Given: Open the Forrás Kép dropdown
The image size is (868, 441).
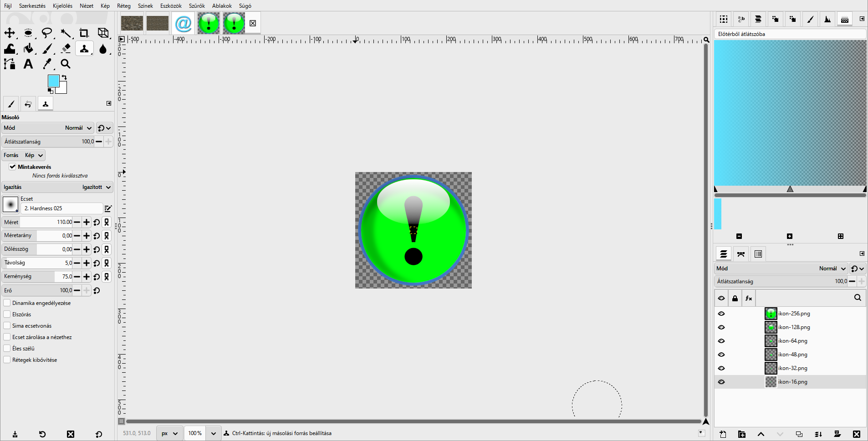Looking at the screenshot, I should click(24, 155).
